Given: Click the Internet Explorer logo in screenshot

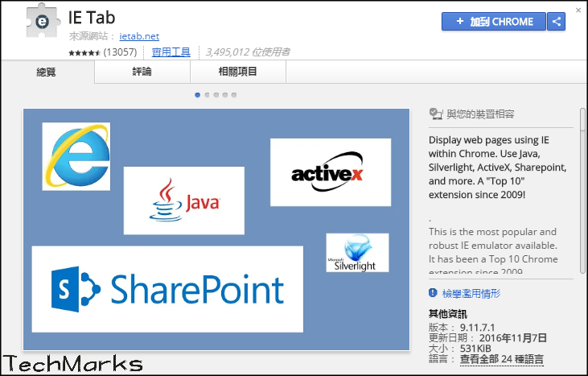Looking at the screenshot, I should (x=76, y=156).
